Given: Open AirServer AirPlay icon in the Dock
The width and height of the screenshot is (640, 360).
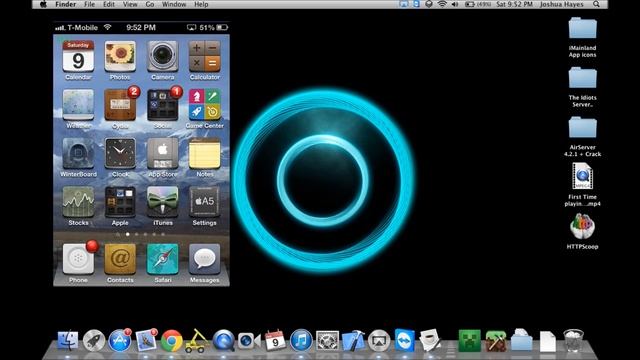Looking at the screenshot, I should [x=379, y=340].
